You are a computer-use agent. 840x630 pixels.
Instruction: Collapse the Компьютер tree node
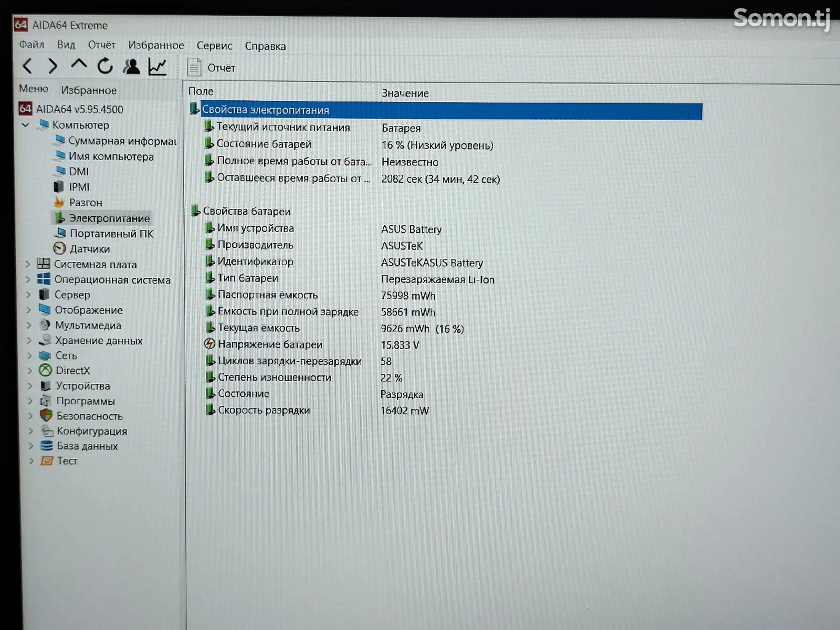25,125
